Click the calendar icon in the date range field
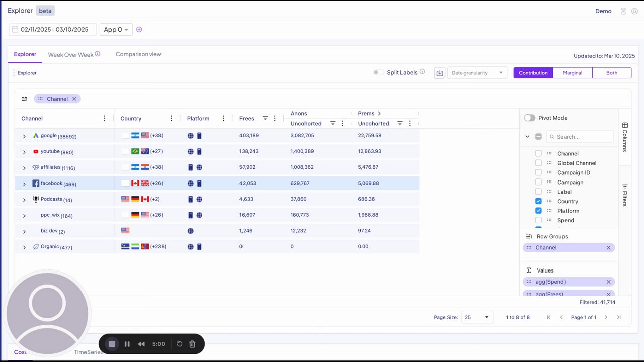 coord(15,30)
